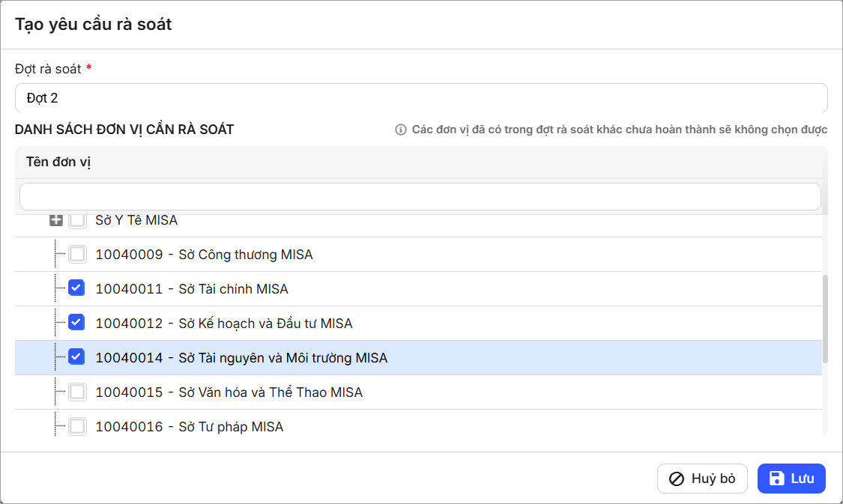Click the Huỷ bỏ cancel button
The image size is (843, 504).
coord(702,479)
